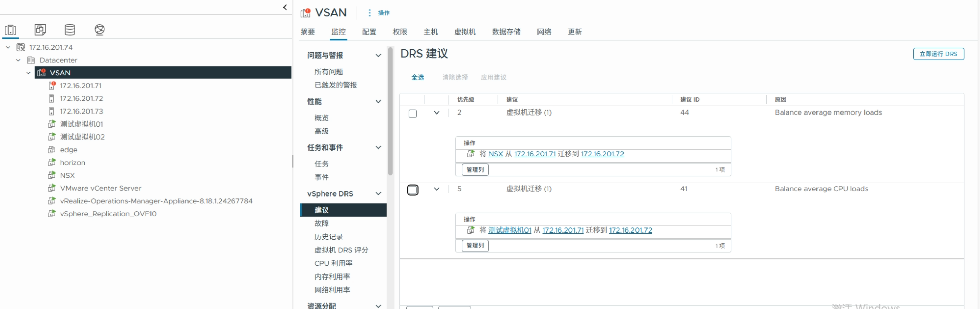Open 所有问题 in the monitor menu

[x=329, y=72]
